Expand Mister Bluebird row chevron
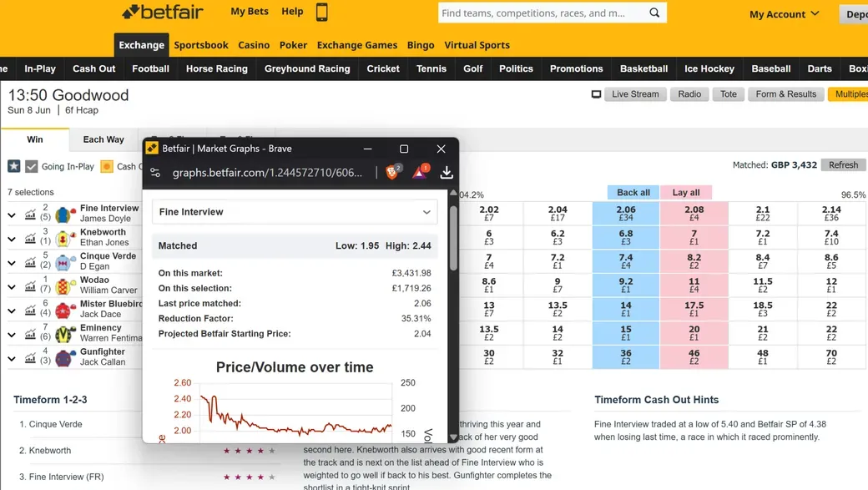Screen dimensions: 868x490 coord(12,311)
